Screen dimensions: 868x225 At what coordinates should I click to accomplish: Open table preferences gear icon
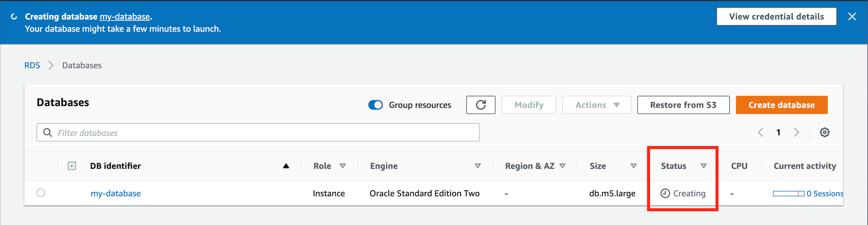pos(825,132)
